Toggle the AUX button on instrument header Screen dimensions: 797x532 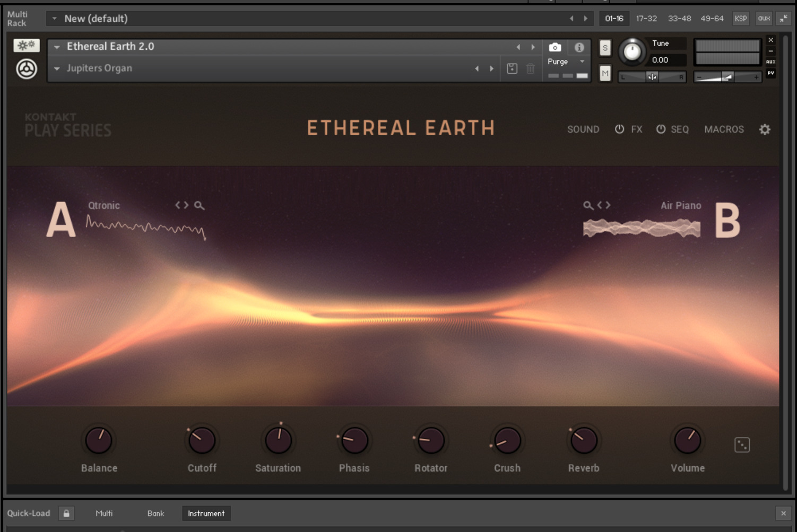[x=771, y=62]
